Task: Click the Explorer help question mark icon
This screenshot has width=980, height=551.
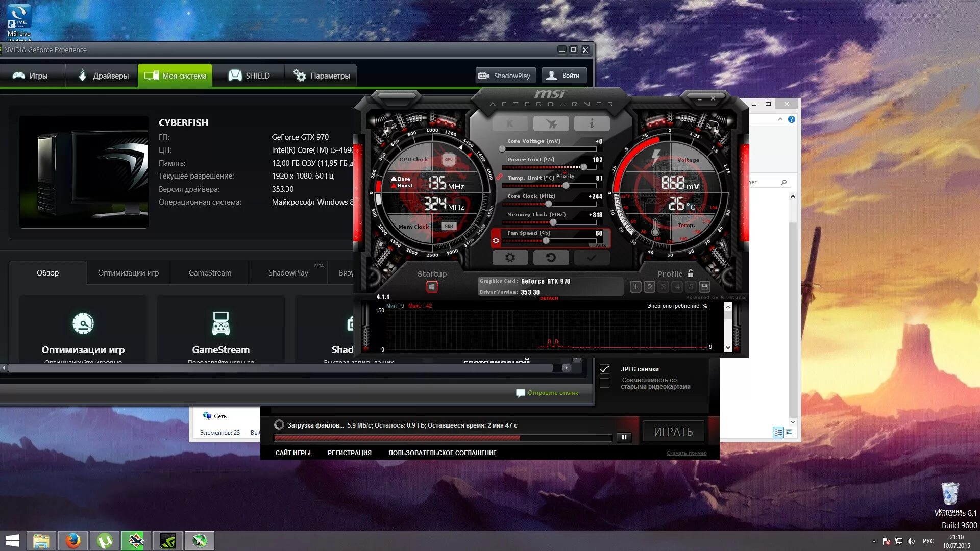Action: (x=791, y=119)
